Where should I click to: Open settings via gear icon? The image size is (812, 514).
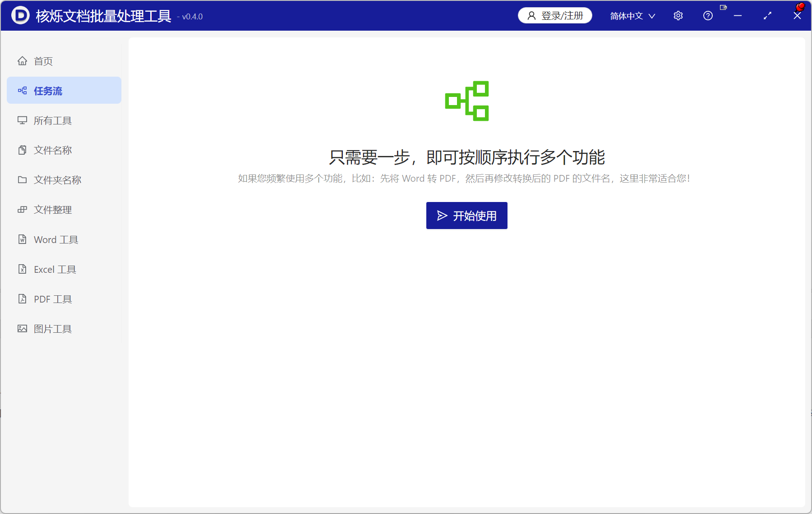678,16
